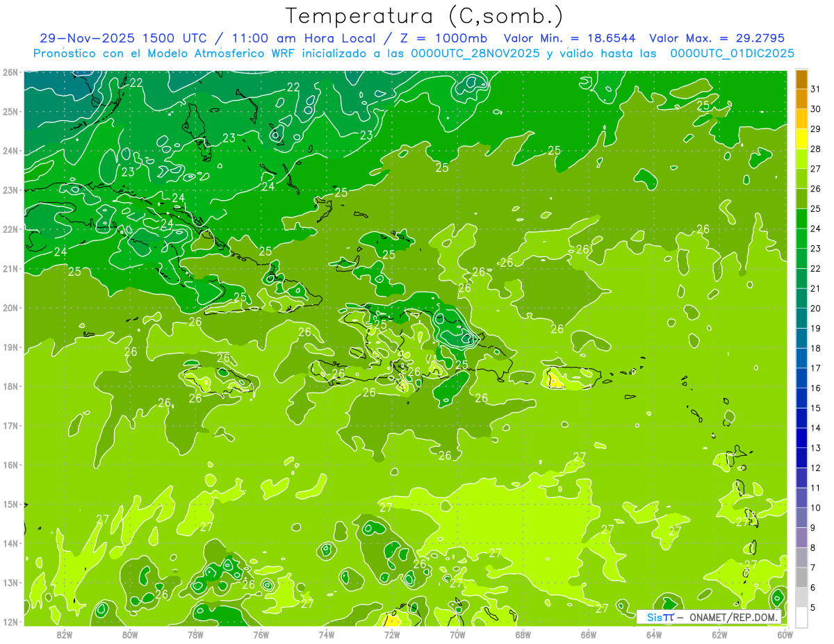Click the "68W" longitude axis label
The height and width of the screenshot is (644, 834).
(x=523, y=634)
